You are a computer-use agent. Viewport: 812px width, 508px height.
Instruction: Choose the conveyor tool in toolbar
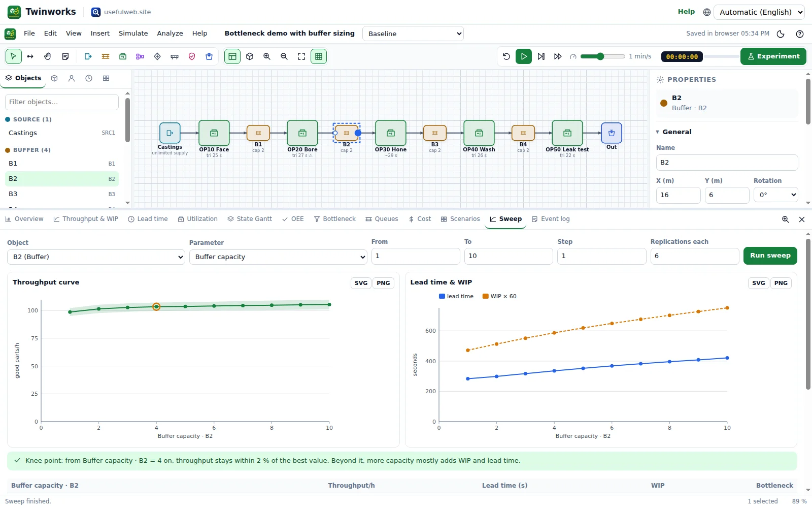175,56
